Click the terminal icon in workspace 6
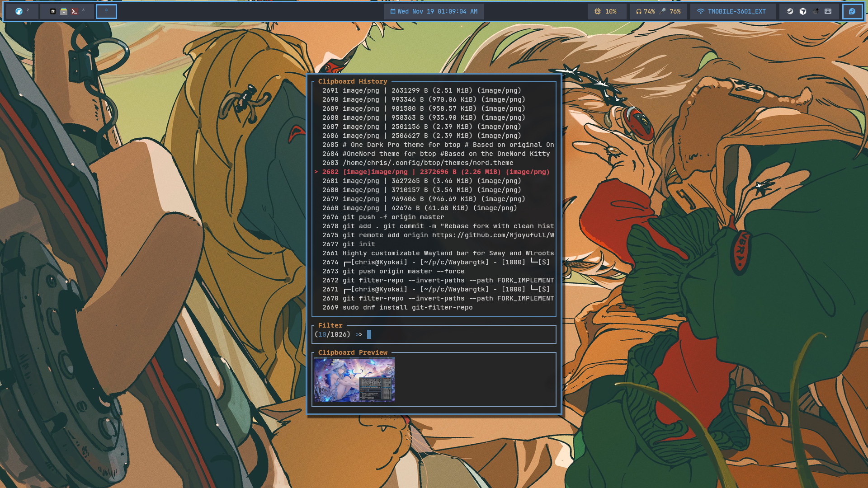This screenshot has width=868, height=488. (x=75, y=11)
